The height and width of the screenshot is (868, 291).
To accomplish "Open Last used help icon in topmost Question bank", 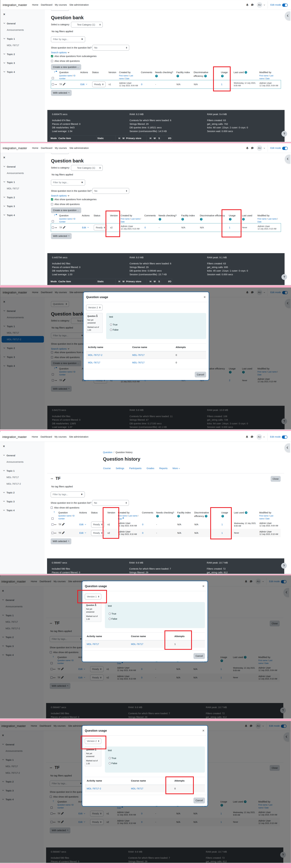I will [246, 72].
